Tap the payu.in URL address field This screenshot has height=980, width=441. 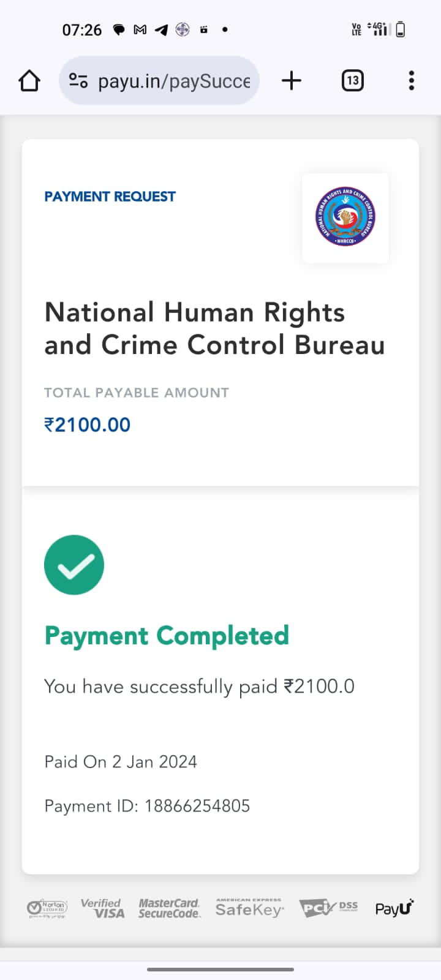174,81
